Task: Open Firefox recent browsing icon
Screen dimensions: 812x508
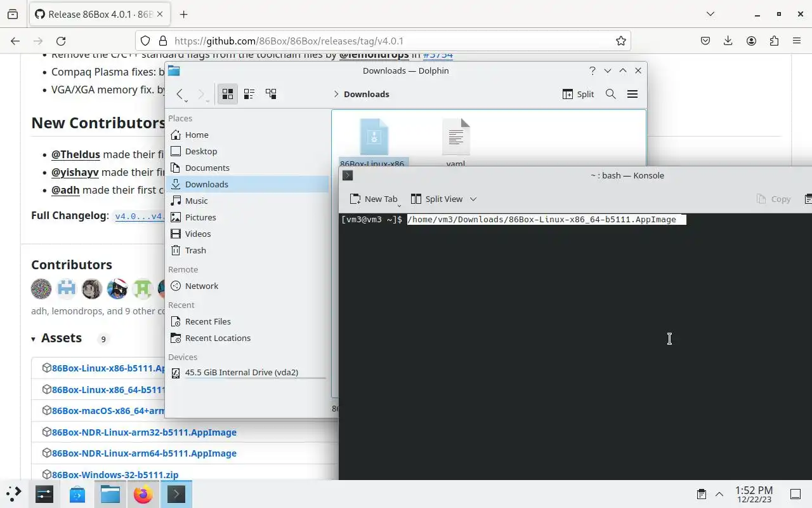Action: point(13,14)
